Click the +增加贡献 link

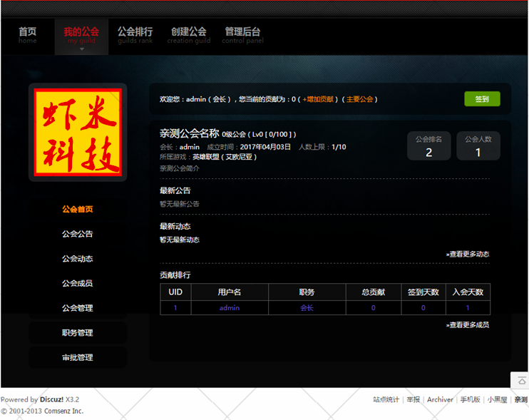318,99
